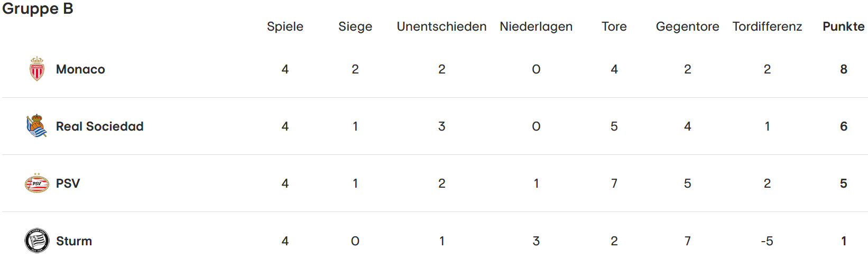Screen dimensions: 868x258
Task: Open the Real Sociedad team link
Action: (100, 126)
